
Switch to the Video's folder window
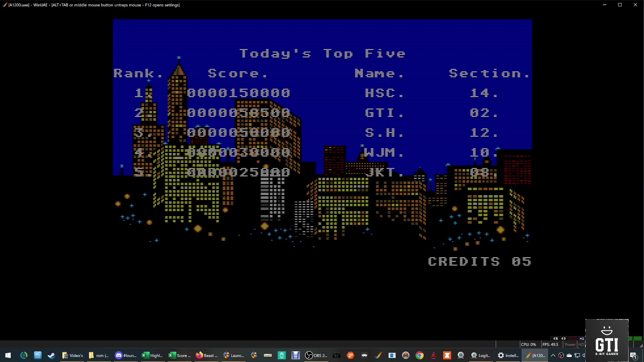[73, 355]
